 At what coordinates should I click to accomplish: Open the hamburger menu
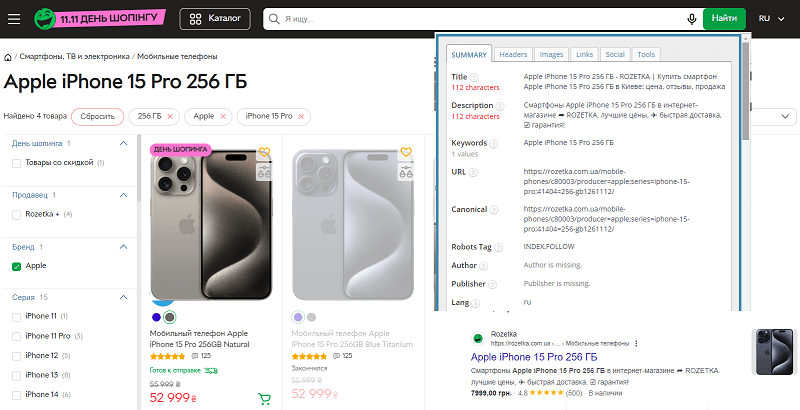14,19
